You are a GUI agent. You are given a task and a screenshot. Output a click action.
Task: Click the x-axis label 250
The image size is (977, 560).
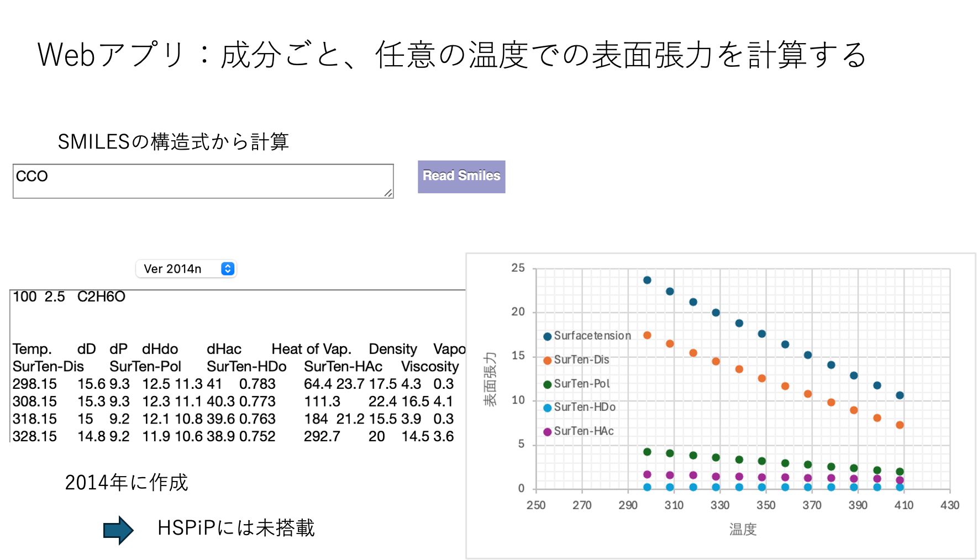pyautogui.click(x=535, y=505)
